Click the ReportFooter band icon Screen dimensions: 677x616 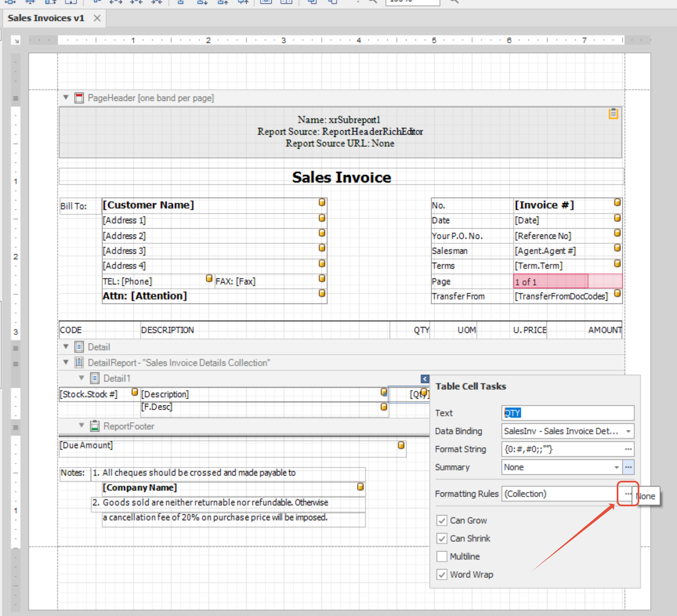(95, 426)
